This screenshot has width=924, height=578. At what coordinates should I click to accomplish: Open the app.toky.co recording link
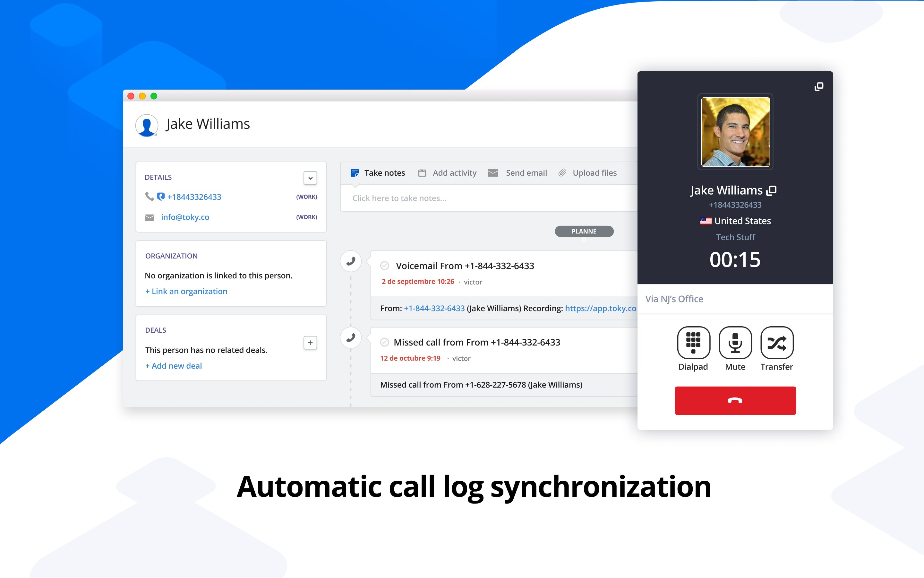[601, 308]
